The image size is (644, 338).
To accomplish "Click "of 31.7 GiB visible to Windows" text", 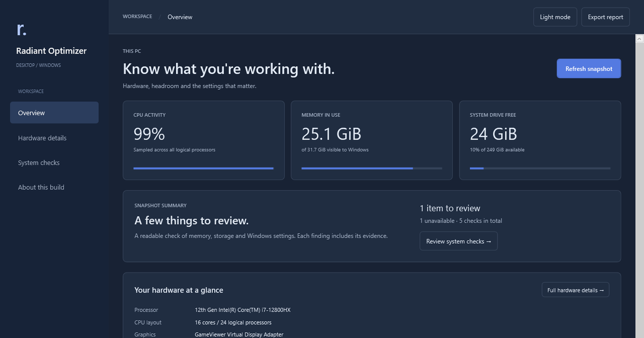I will 335,150.
